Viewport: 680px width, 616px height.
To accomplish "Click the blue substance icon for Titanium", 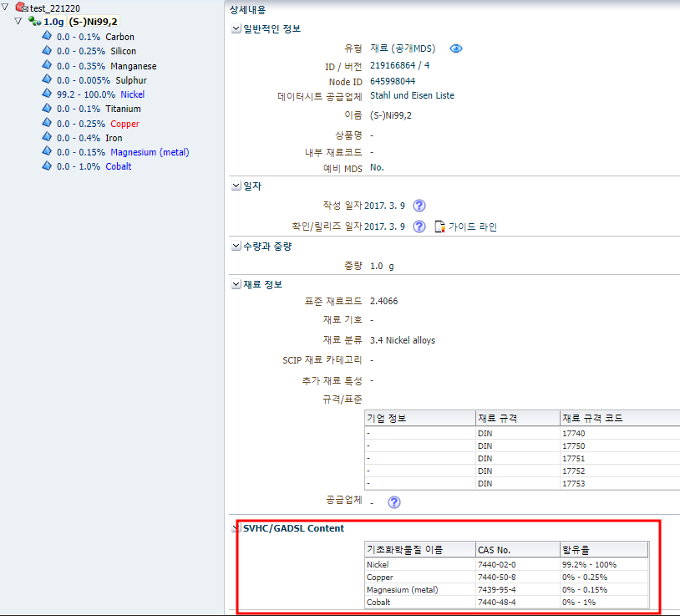I will click(47, 108).
